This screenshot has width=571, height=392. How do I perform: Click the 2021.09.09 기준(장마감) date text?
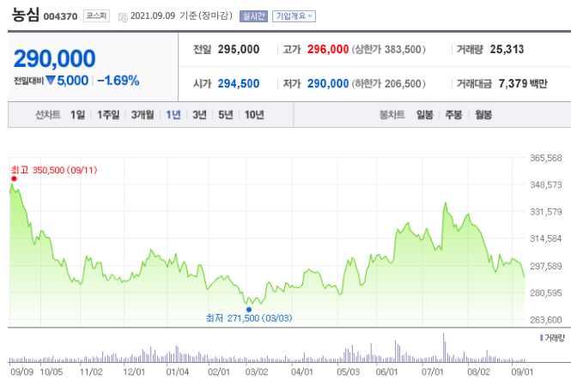pyautogui.click(x=181, y=15)
